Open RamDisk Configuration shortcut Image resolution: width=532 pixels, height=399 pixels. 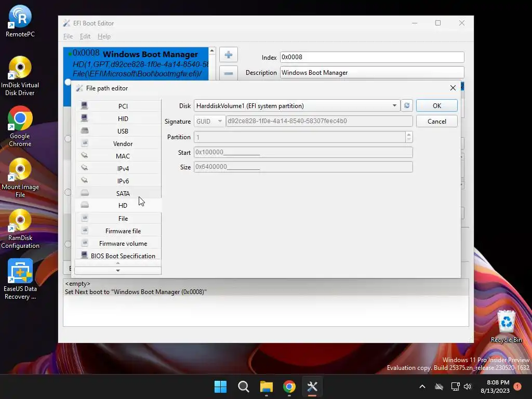tap(20, 229)
